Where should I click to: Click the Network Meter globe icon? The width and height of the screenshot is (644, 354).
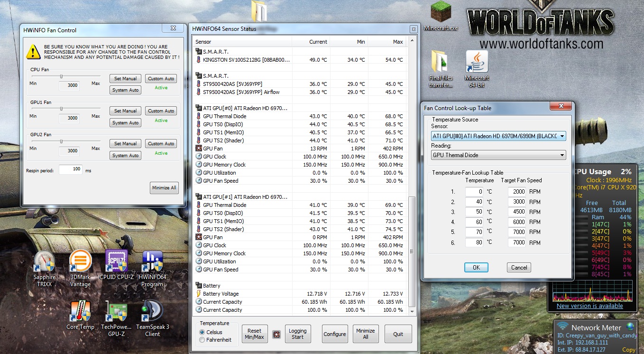coord(630,326)
